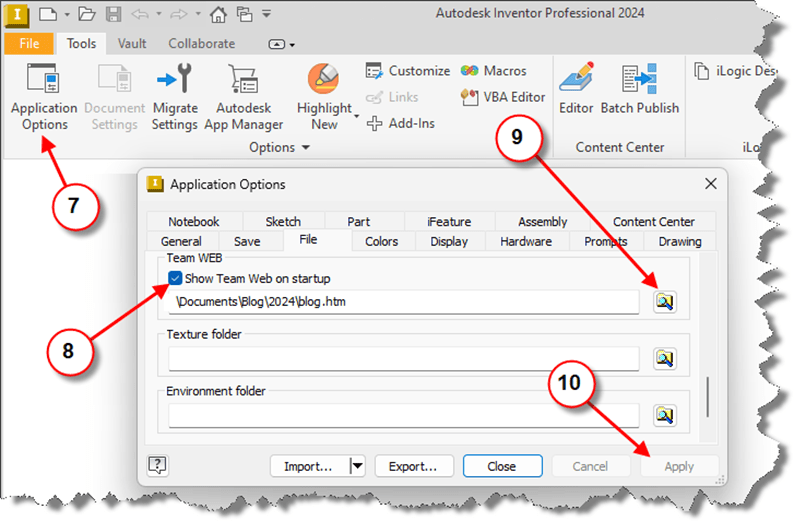Click the Texture folder input field

click(404, 359)
